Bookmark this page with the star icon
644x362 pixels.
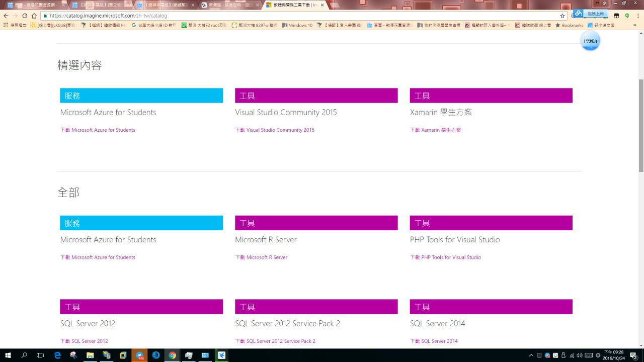point(562,16)
